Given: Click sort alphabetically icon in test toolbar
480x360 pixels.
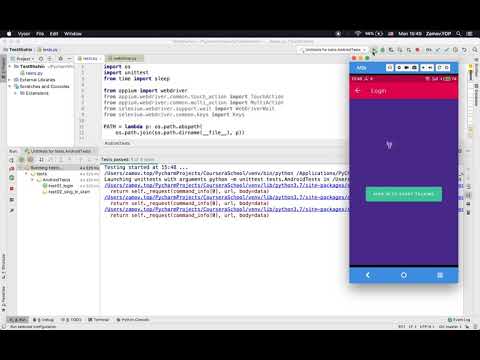Looking at the screenshot, I should point(41,160).
